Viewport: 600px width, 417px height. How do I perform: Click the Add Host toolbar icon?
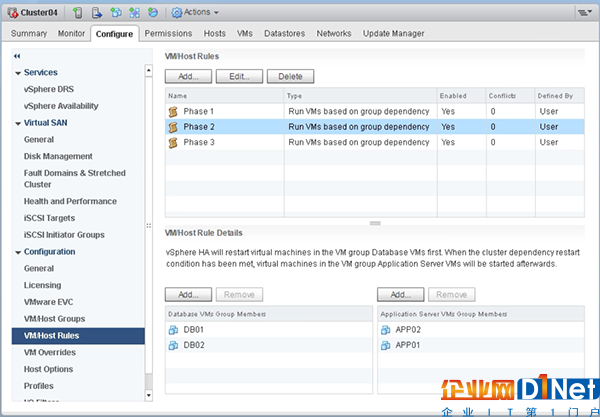coord(78,13)
